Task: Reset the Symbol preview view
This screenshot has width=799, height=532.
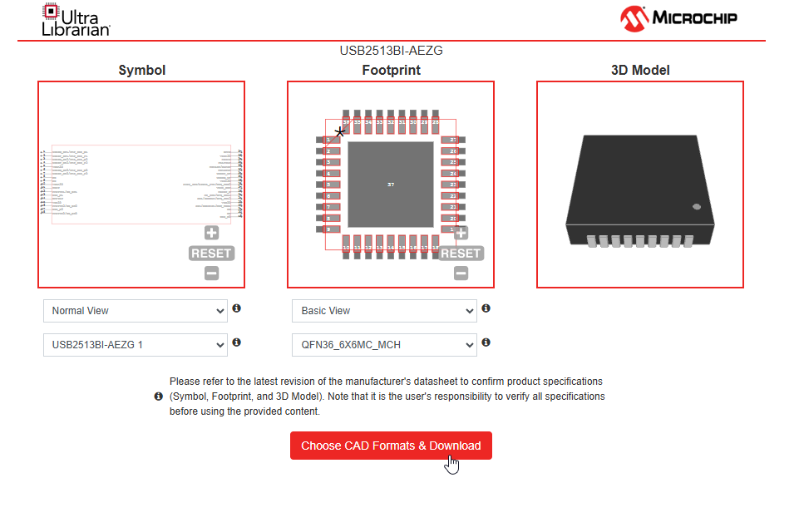Action: [x=212, y=254]
